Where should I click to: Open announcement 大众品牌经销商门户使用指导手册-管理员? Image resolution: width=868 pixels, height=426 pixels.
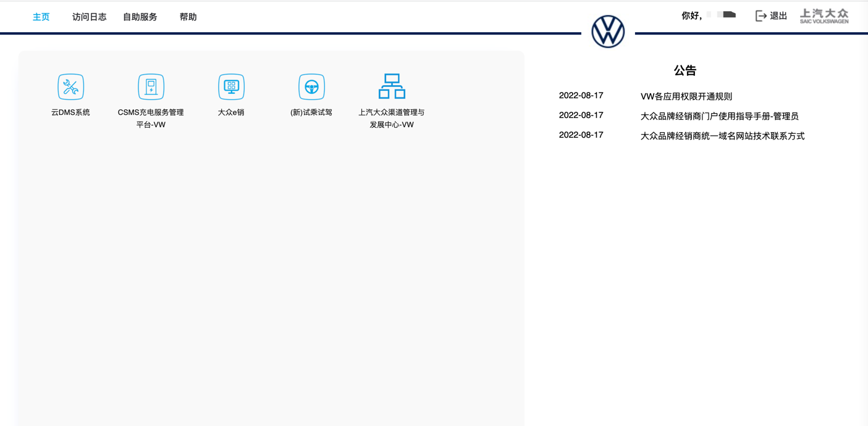[x=719, y=116]
